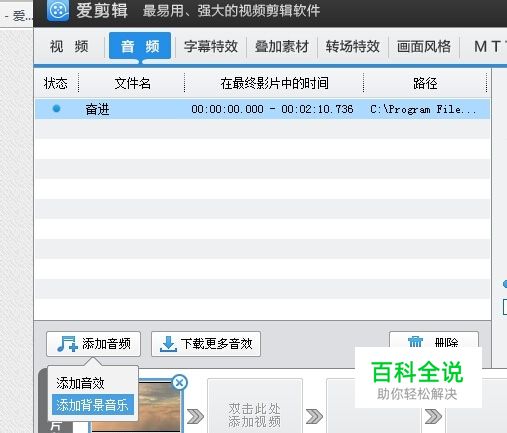This screenshot has height=433, width=507.
Task: Click the blue status dot of 奋进
Action: [56, 108]
